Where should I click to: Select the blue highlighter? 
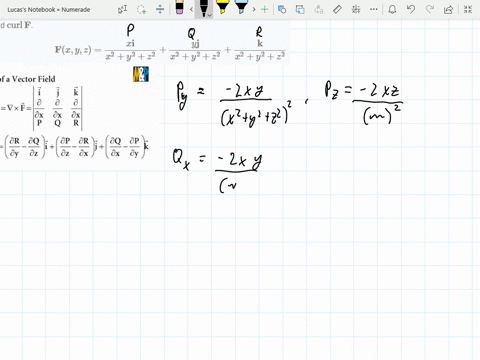coord(241,7)
